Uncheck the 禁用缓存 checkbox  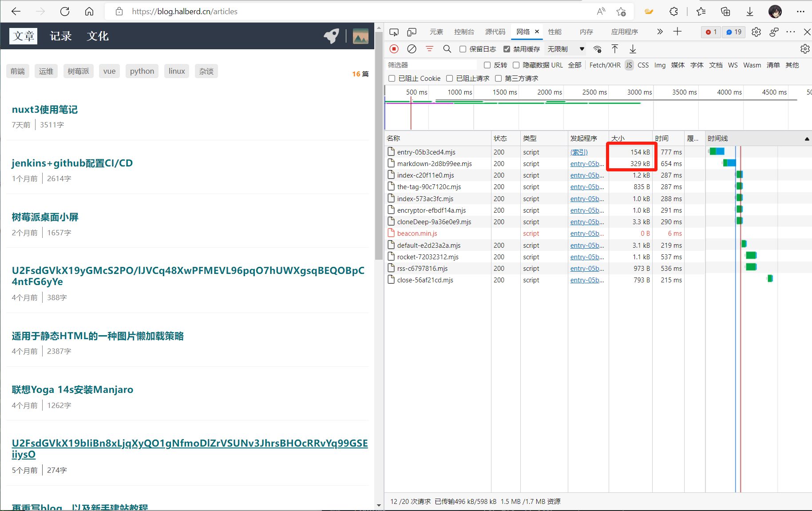tap(507, 49)
